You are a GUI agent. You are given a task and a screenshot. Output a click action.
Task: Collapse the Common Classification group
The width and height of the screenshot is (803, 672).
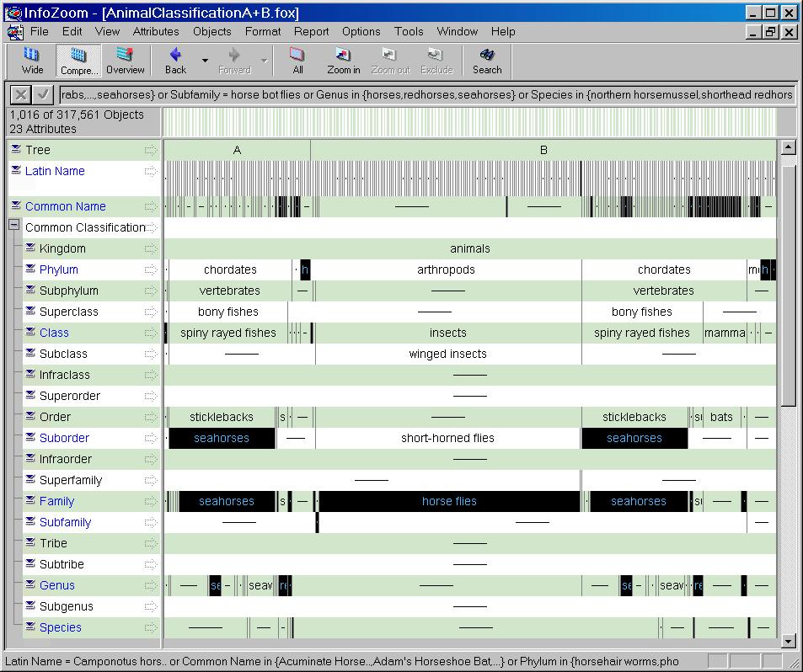[13, 226]
